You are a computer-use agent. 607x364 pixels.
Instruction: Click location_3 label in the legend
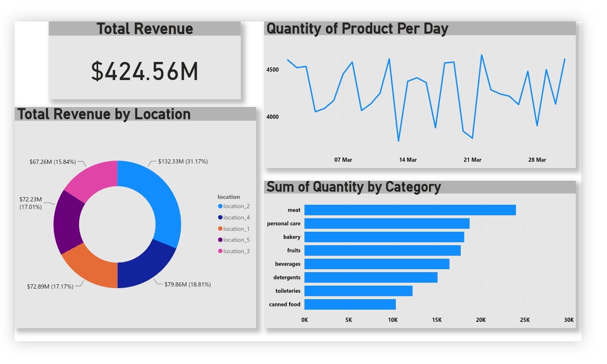pyautogui.click(x=236, y=251)
